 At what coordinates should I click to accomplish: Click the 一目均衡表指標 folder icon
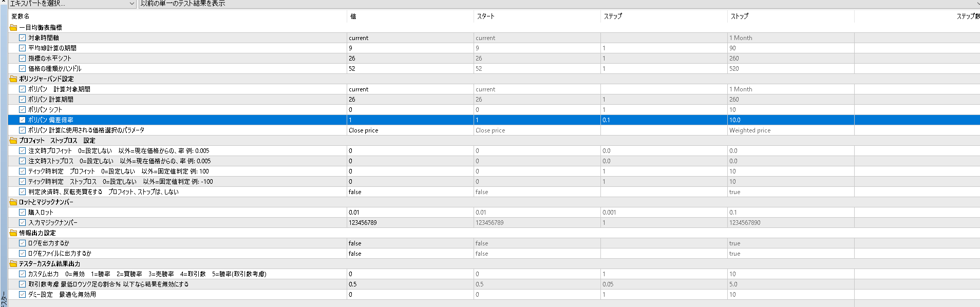(x=13, y=27)
